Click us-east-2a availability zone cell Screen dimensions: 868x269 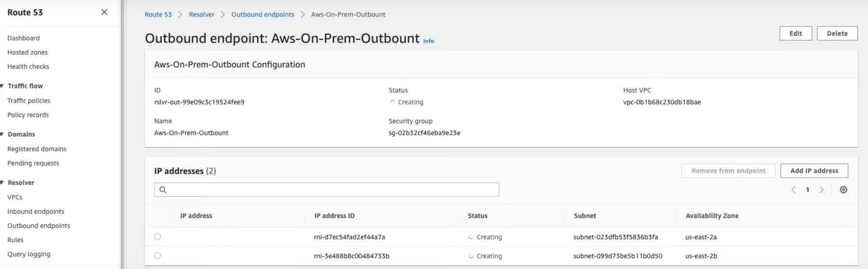click(x=701, y=237)
